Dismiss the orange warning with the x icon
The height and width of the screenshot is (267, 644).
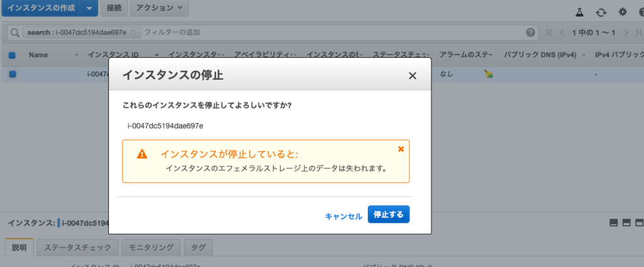[401, 149]
